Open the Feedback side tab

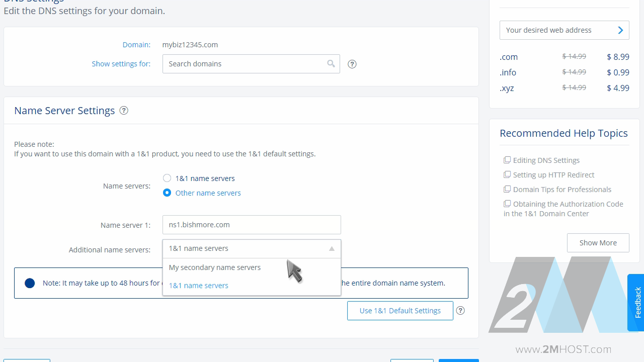636,302
